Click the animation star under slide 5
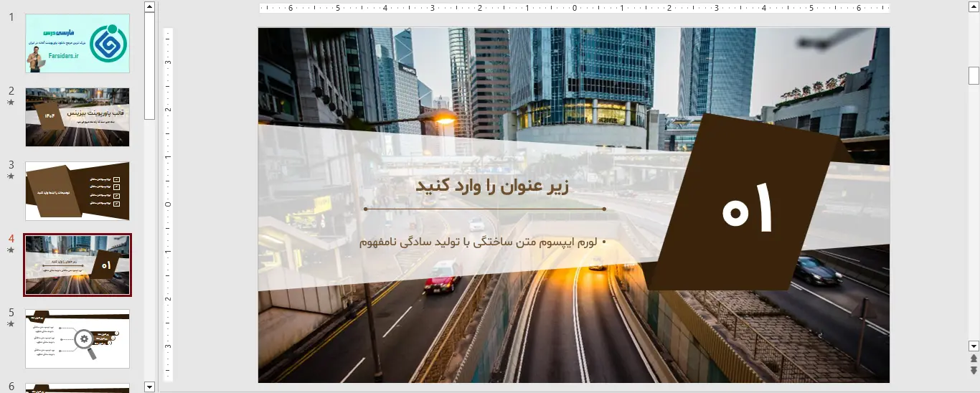The image size is (980, 393). click(x=11, y=323)
